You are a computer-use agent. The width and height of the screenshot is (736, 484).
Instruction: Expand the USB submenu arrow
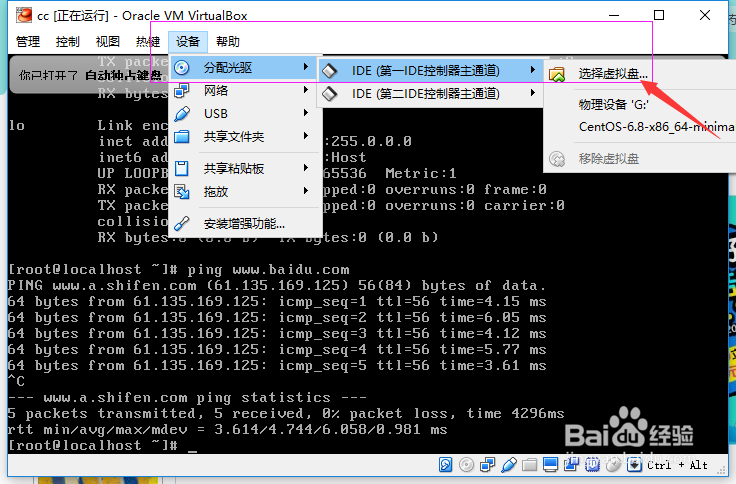[x=306, y=113]
